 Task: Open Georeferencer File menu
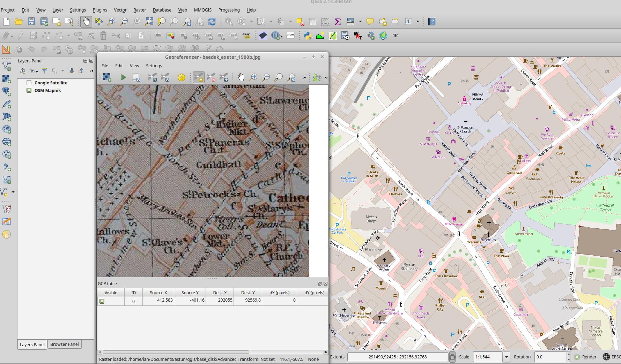105,66
